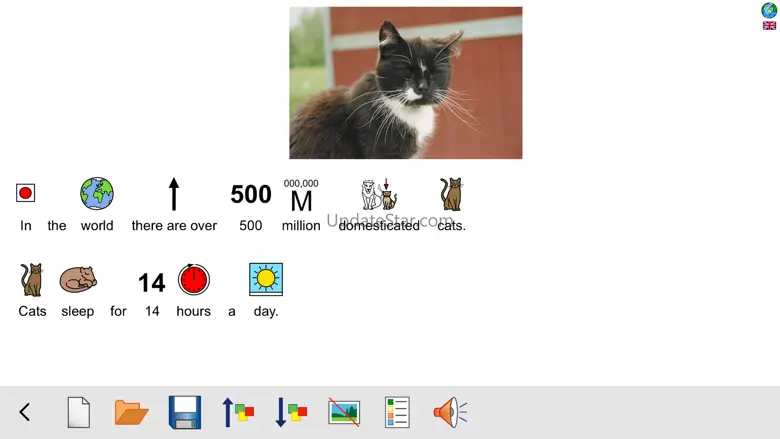Click the word 'a' before 'day.'
Screen dimensions: 780x439
[232, 312]
